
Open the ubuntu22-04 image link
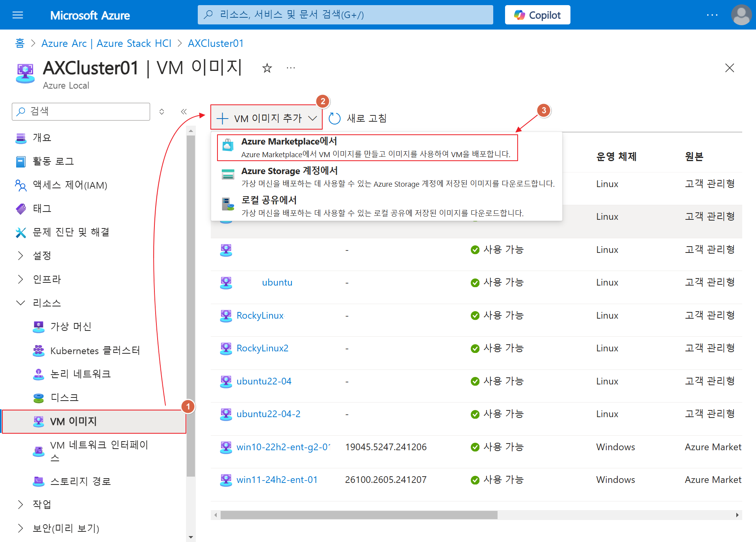click(264, 381)
